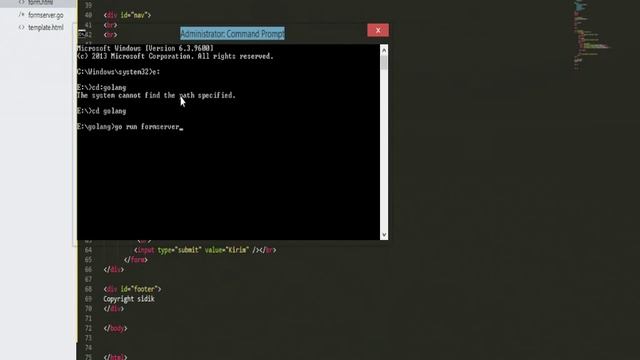Open template.html in the sidebar
This screenshot has width=640, height=360.
tap(46, 27)
